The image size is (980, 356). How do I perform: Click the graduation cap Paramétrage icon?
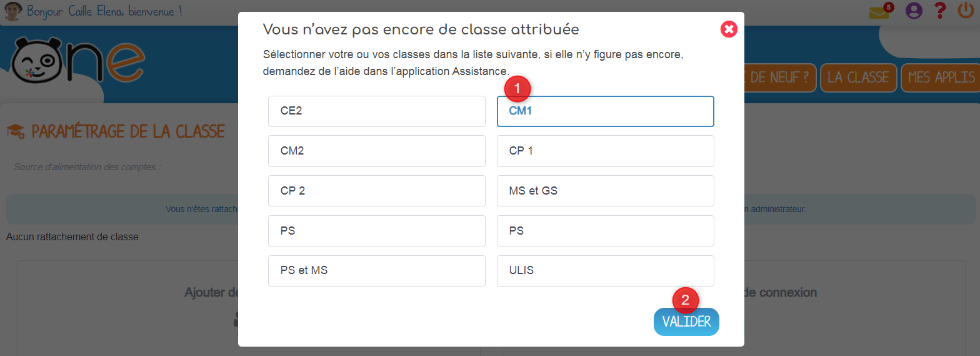point(16,131)
